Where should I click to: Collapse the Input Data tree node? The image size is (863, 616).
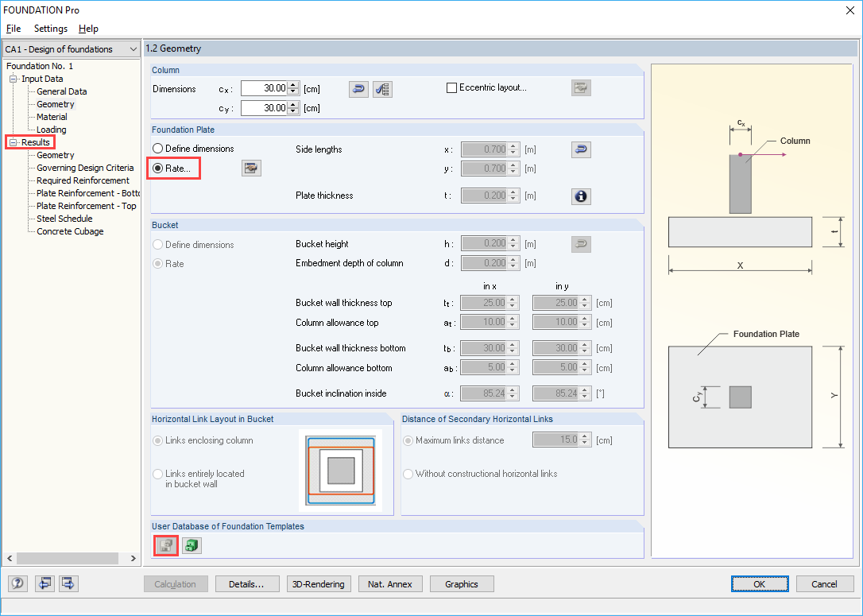14,79
